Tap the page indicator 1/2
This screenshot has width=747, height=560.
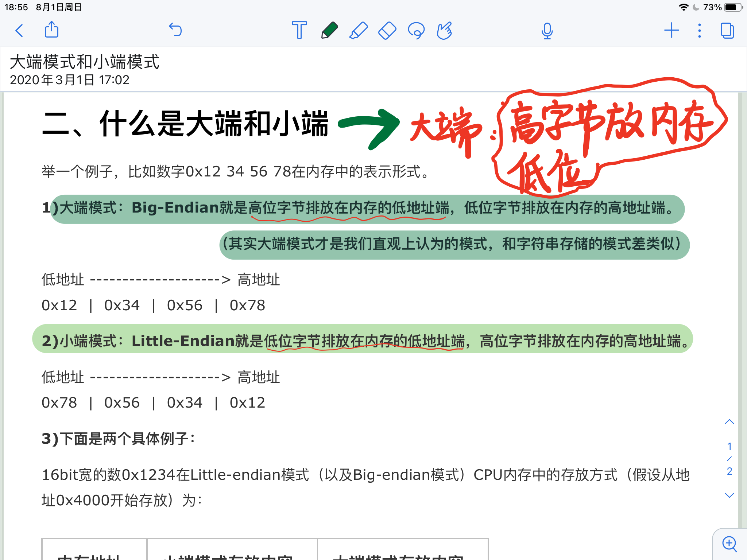coord(729,459)
